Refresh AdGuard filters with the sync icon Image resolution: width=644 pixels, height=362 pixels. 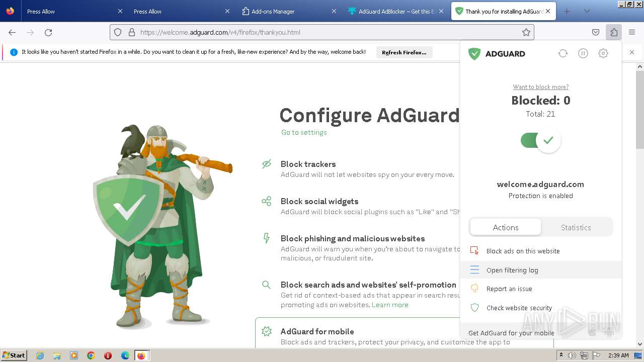click(563, 53)
